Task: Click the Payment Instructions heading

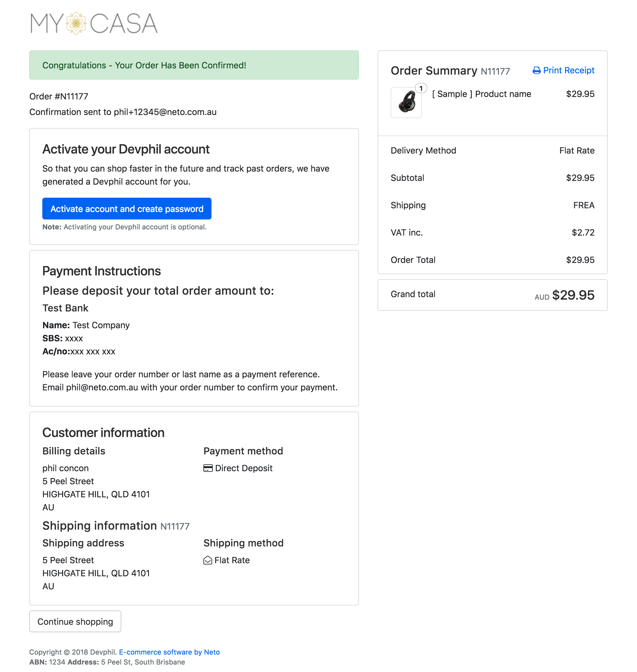Action: pyautogui.click(x=101, y=271)
